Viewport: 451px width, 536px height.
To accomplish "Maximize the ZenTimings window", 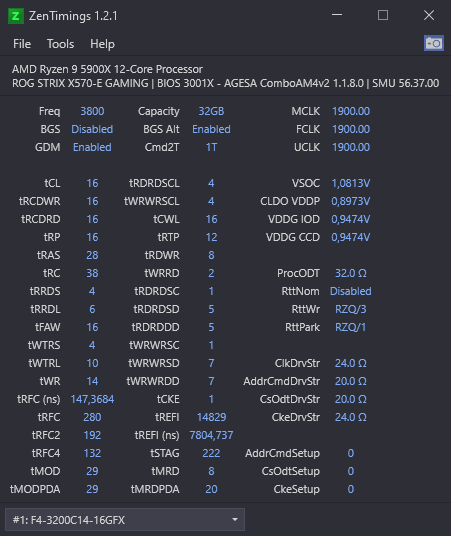I will 383,15.
